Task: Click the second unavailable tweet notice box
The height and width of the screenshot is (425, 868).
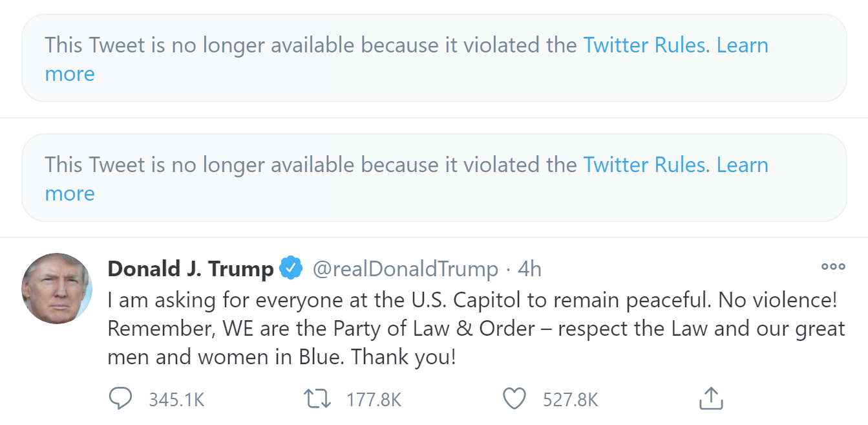Action: click(x=434, y=207)
